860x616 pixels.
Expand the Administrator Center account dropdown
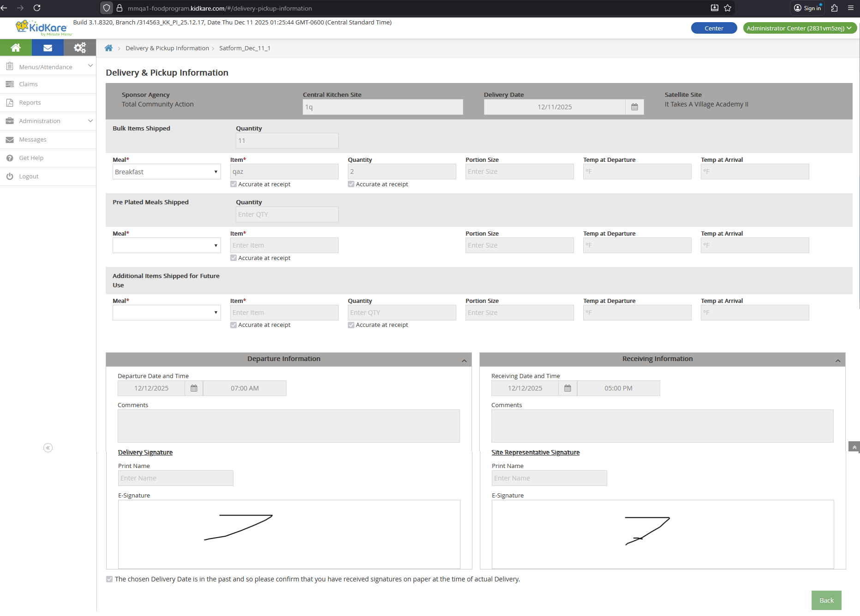click(799, 28)
